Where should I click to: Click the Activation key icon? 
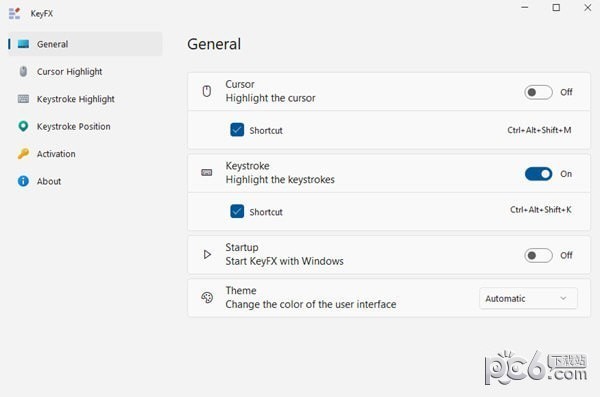(x=23, y=154)
